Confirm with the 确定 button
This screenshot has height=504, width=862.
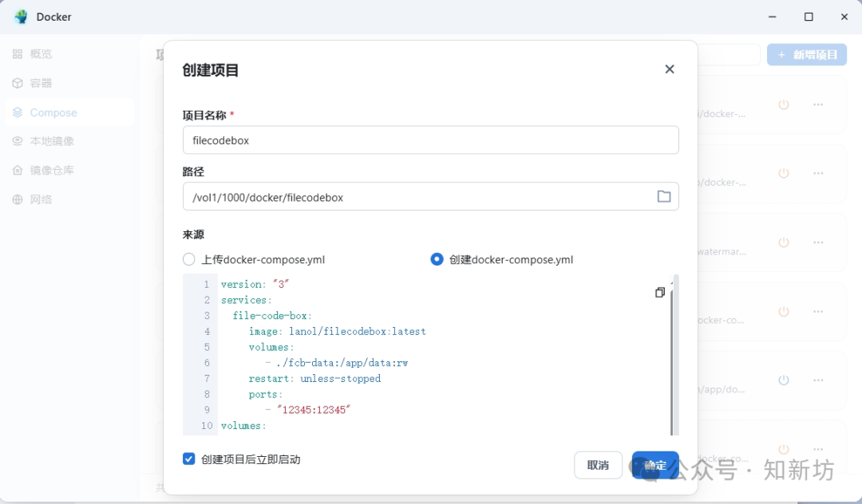point(655,465)
